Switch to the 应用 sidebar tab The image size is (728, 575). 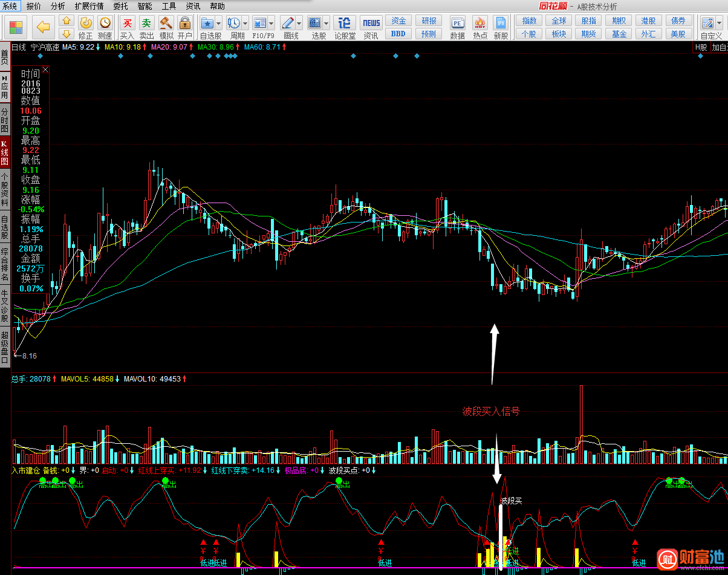5,88
